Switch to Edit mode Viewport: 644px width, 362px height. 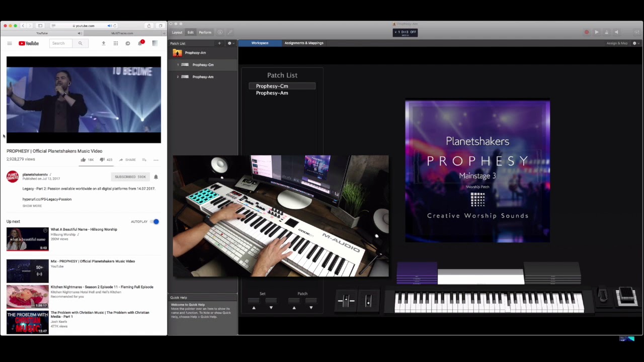(191, 32)
